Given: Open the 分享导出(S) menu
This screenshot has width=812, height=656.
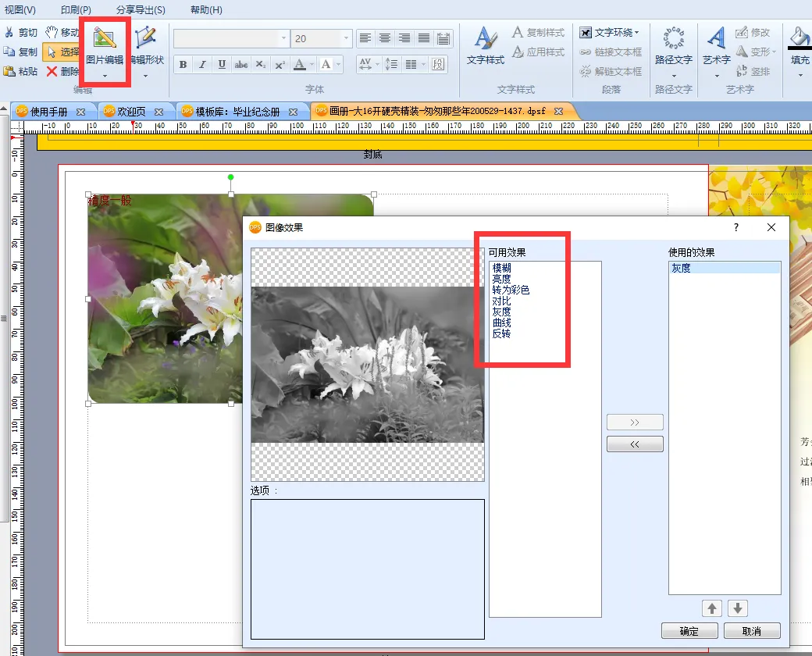Looking at the screenshot, I should [141, 10].
